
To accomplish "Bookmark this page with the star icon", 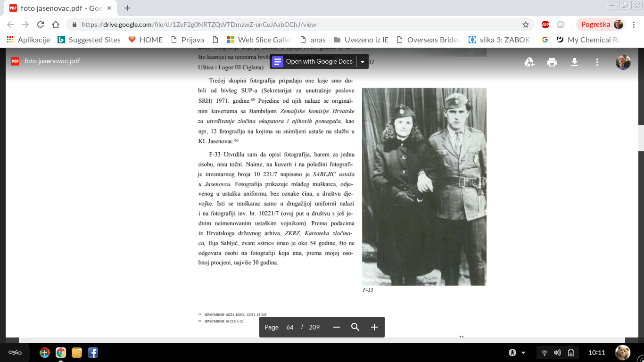I will point(526,25).
